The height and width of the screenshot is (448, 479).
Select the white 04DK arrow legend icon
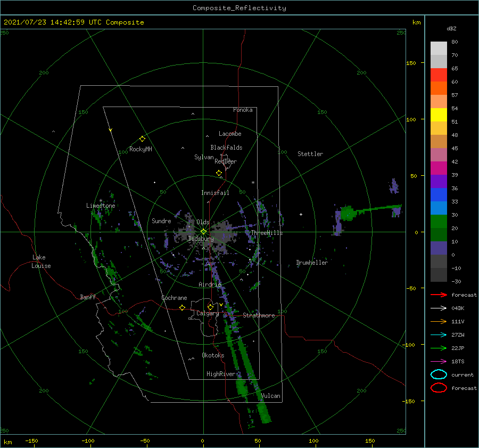coord(439,308)
